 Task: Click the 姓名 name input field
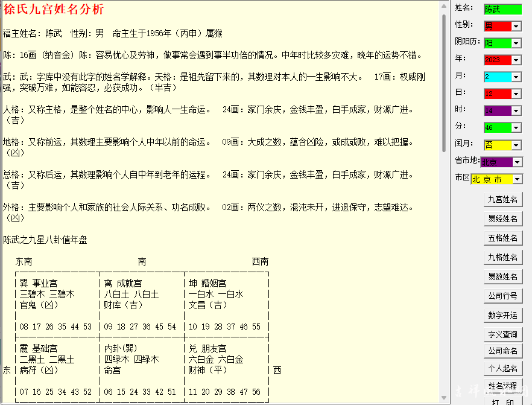502,9
